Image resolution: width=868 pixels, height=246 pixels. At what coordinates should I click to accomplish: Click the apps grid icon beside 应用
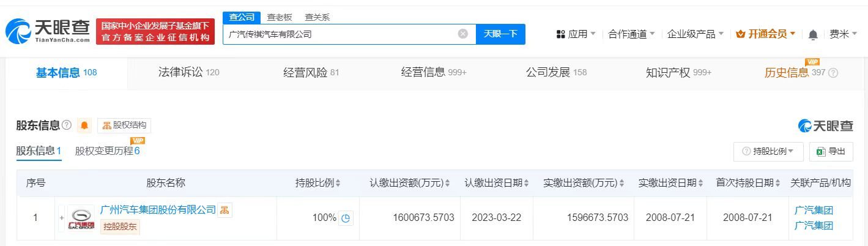[x=561, y=34]
